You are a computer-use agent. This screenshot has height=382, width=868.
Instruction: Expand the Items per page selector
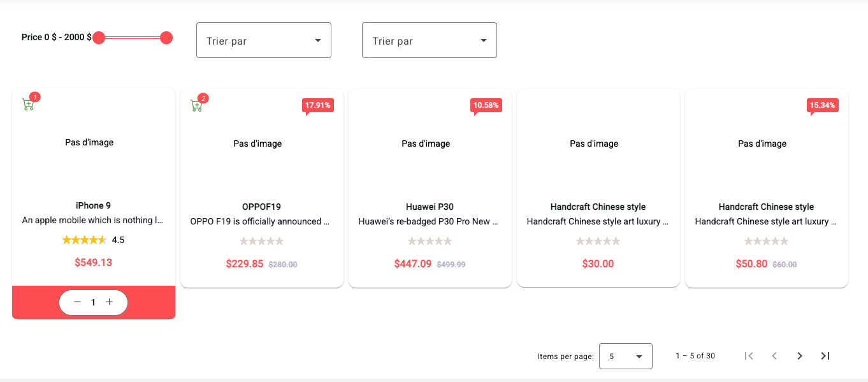626,356
